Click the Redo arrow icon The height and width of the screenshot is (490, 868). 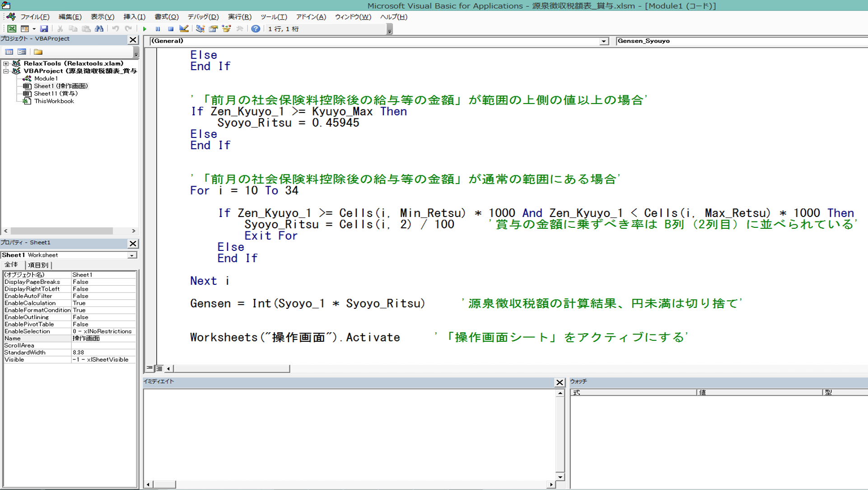(x=129, y=28)
